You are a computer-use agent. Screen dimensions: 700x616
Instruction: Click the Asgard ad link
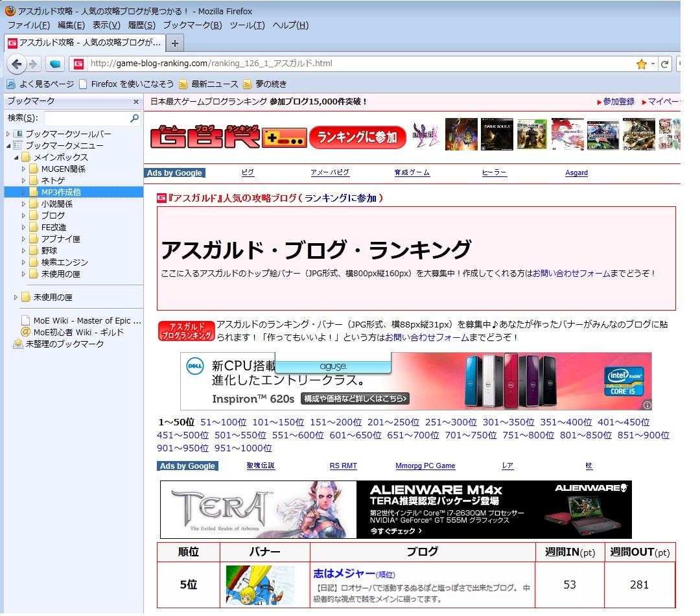tap(576, 173)
